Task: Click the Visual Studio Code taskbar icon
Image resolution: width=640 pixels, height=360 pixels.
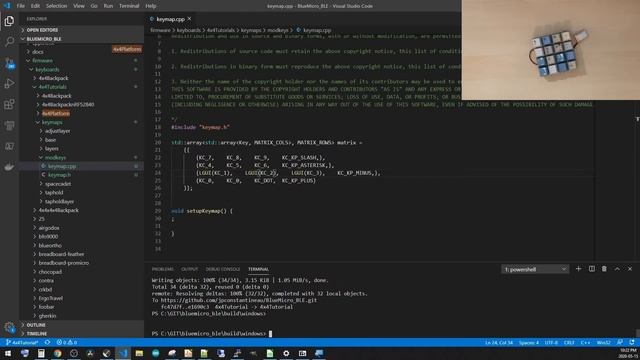Action: (123, 353)
